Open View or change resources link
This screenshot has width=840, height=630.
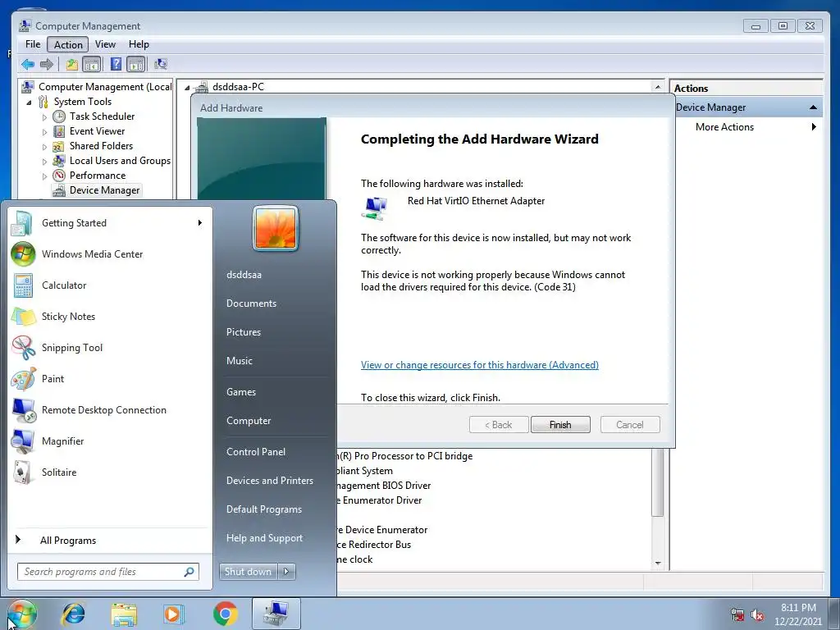(479, 365)
